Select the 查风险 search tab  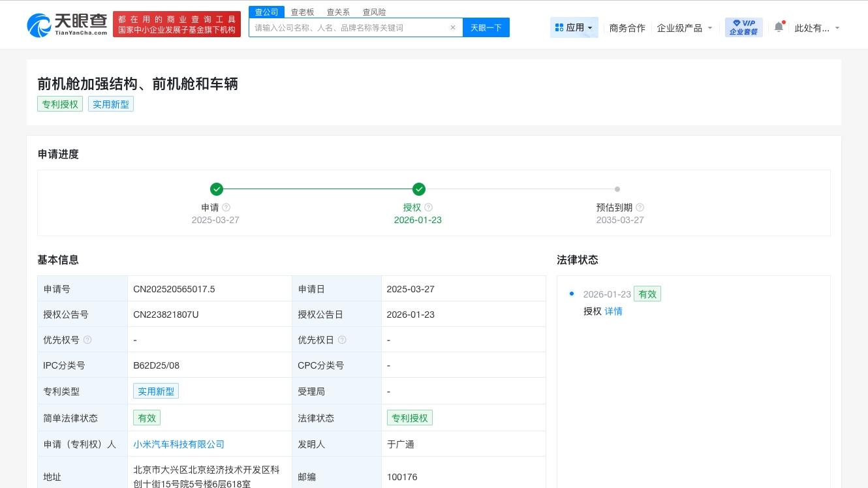pos(374,12)
